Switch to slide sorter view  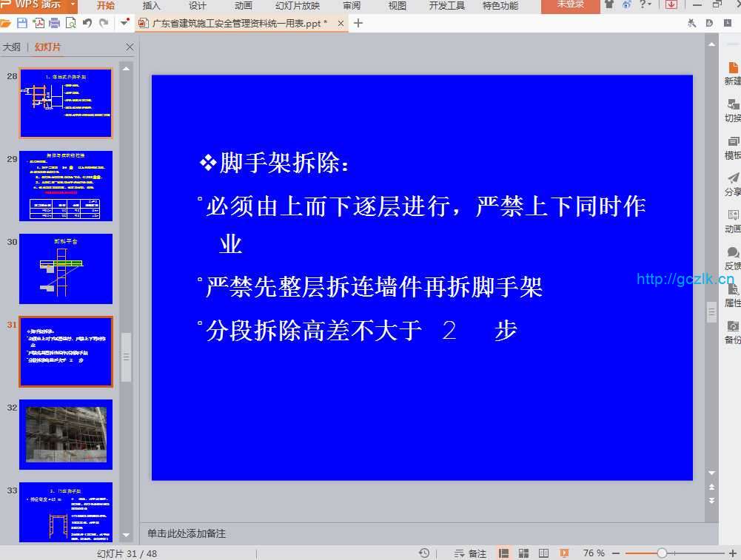pyautogui.click(x=523, y=553)
